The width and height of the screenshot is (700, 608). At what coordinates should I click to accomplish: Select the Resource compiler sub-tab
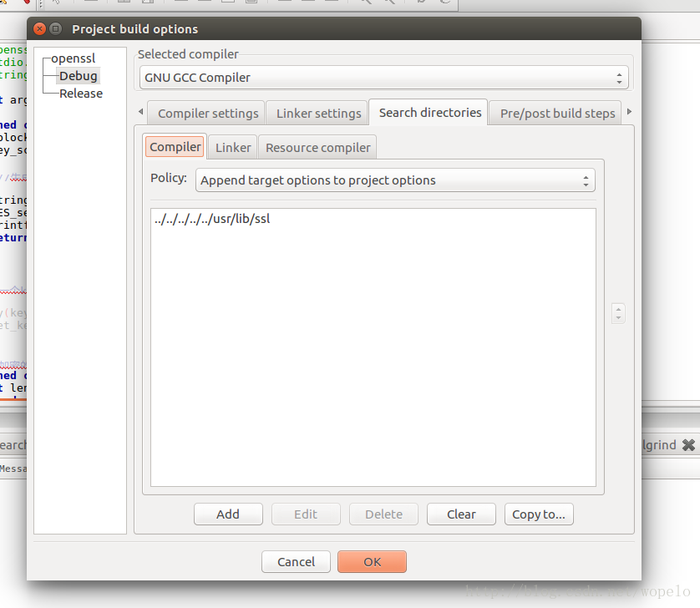[318, 148]
